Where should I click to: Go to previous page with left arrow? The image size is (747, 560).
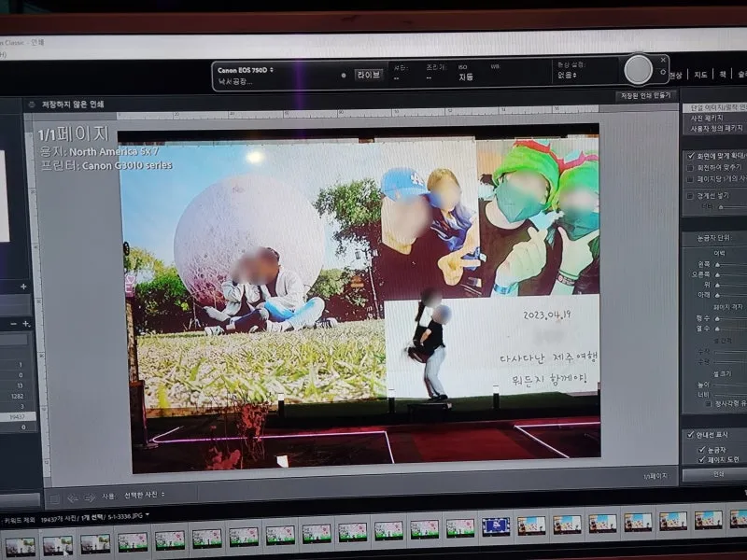point(71,497)
